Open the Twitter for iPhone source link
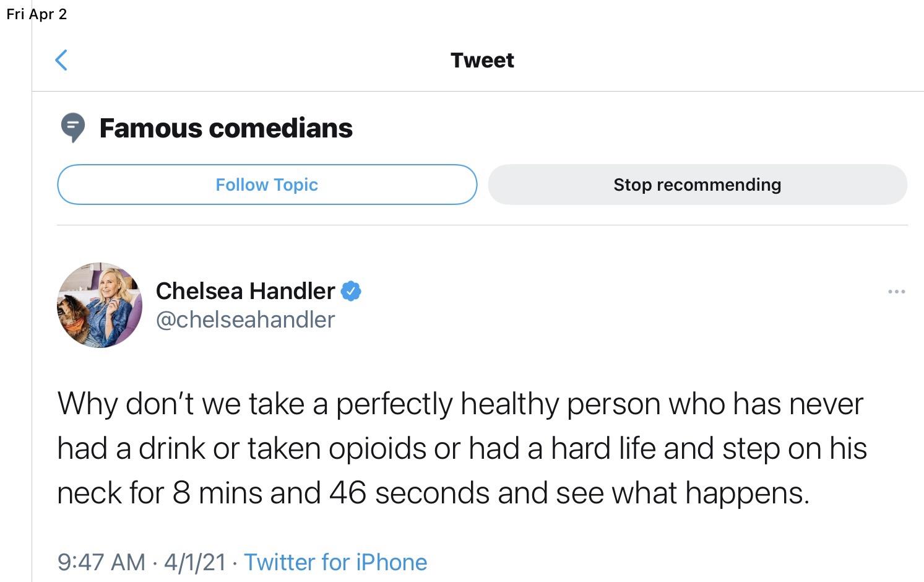Viewport: 924px width, 582px height. [335, 562]
